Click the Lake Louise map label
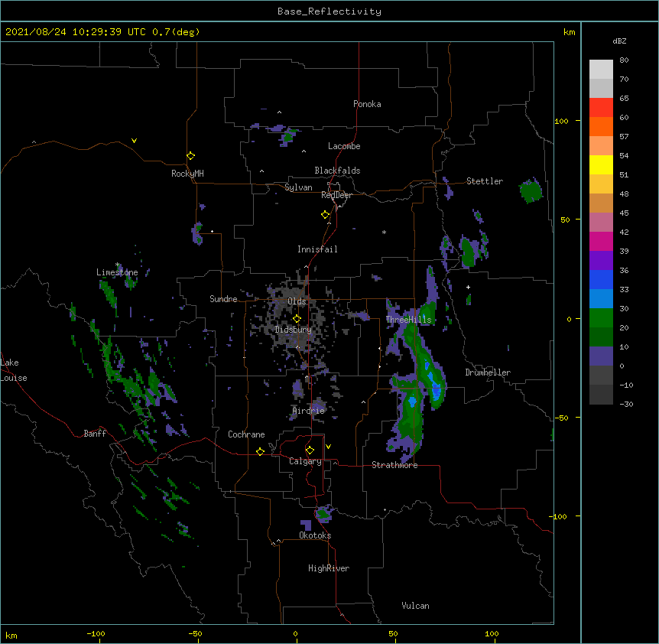The width and height of the screenshot is (659, 644). tap(14, 370)
